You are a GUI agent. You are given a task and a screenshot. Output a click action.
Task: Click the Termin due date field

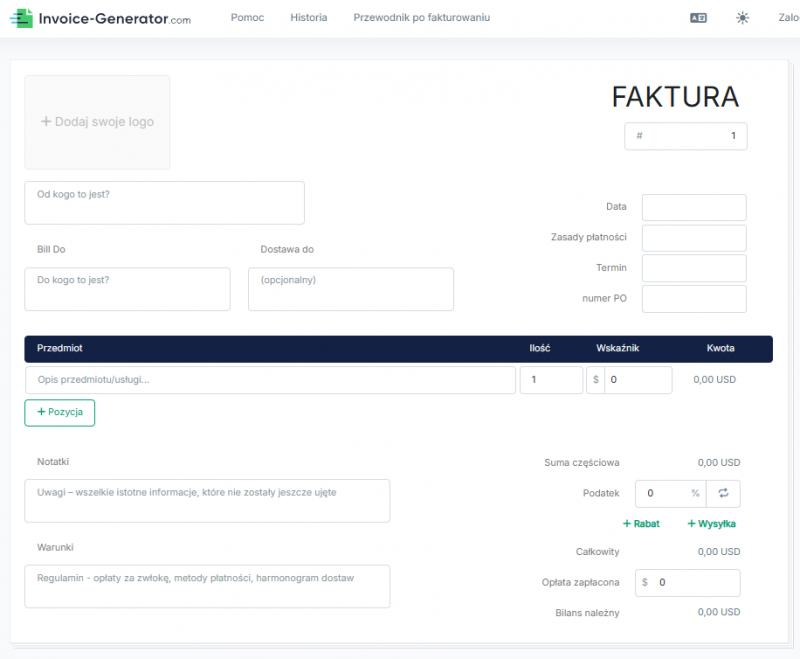694,268
